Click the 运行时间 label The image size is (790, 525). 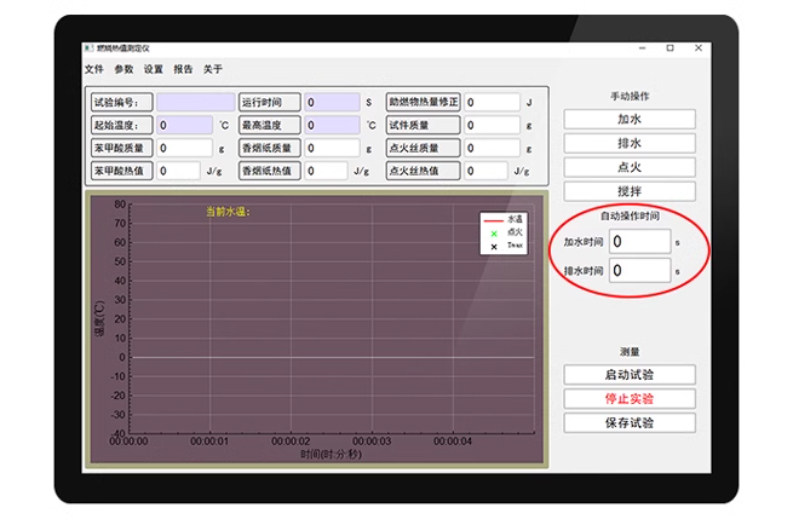(x=270, y=102)
